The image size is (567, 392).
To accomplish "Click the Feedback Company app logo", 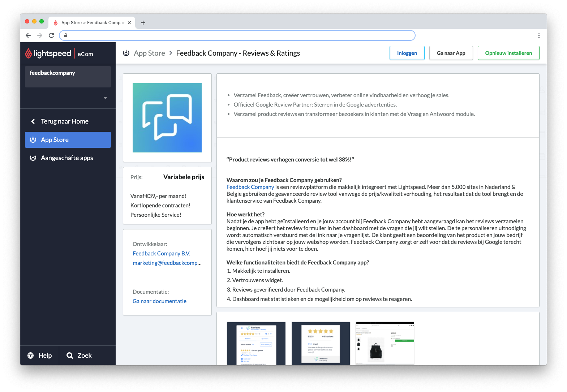I will pos(167,118).
